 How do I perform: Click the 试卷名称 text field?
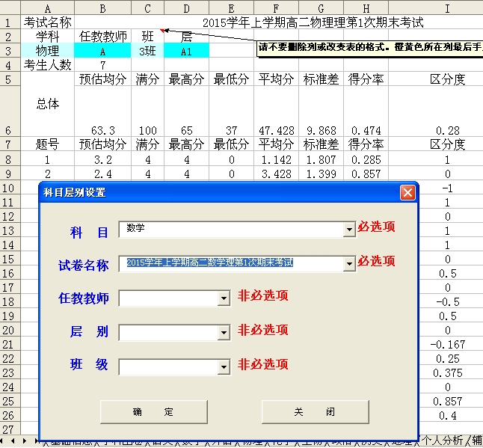tap(230, 264)
